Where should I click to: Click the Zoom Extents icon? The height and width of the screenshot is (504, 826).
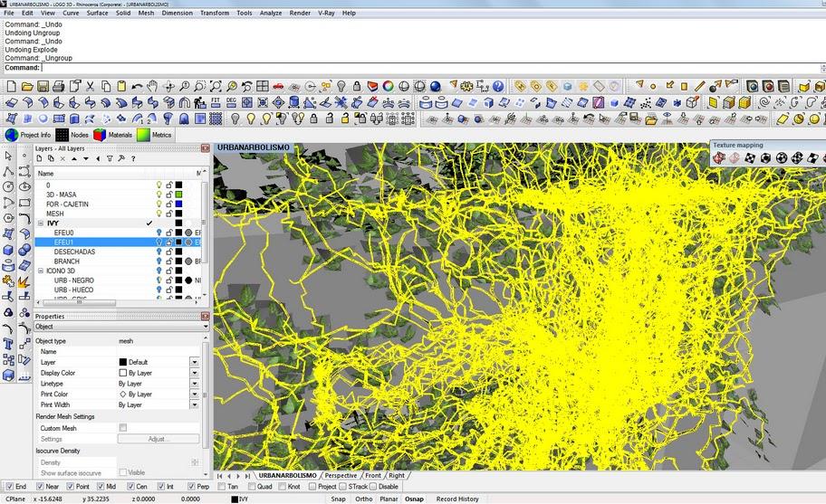pos(216,86)
